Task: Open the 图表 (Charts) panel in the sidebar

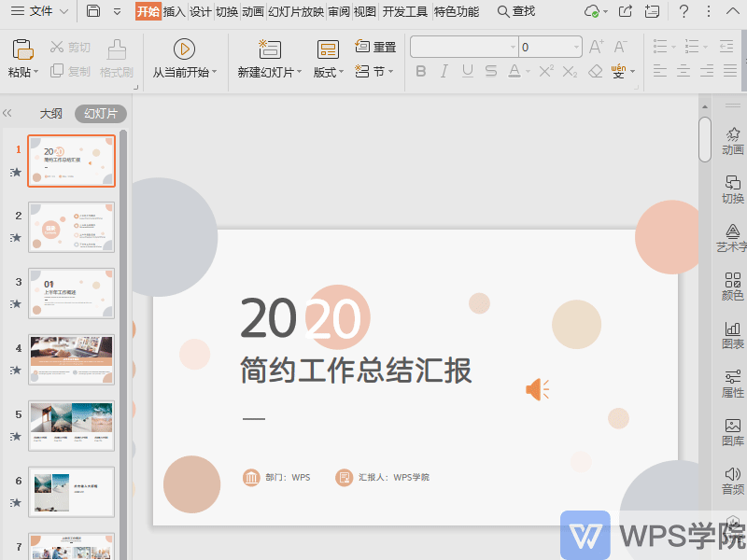Action: (732, 334)
